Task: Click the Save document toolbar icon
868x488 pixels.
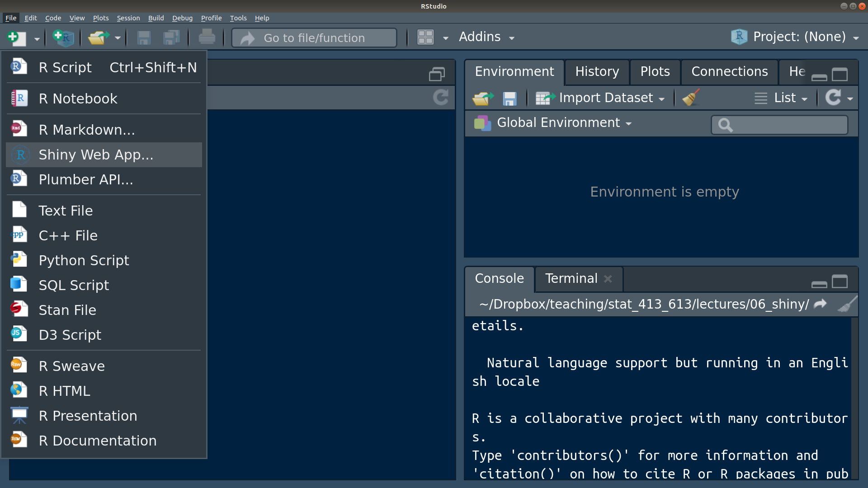Action: point(144,38)
